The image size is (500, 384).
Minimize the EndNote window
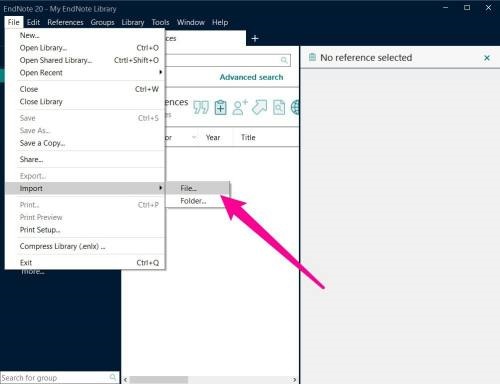click(445, 8)
